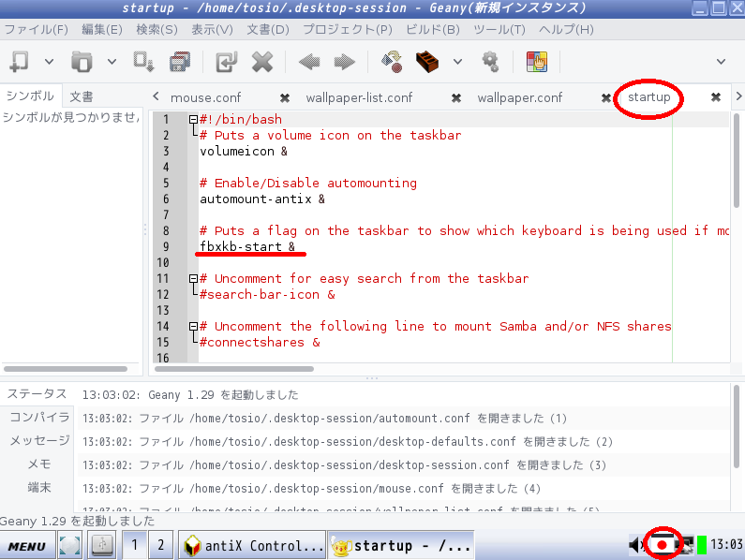
Task: Open the ビルド(B) menu
Action: [433, 29]
